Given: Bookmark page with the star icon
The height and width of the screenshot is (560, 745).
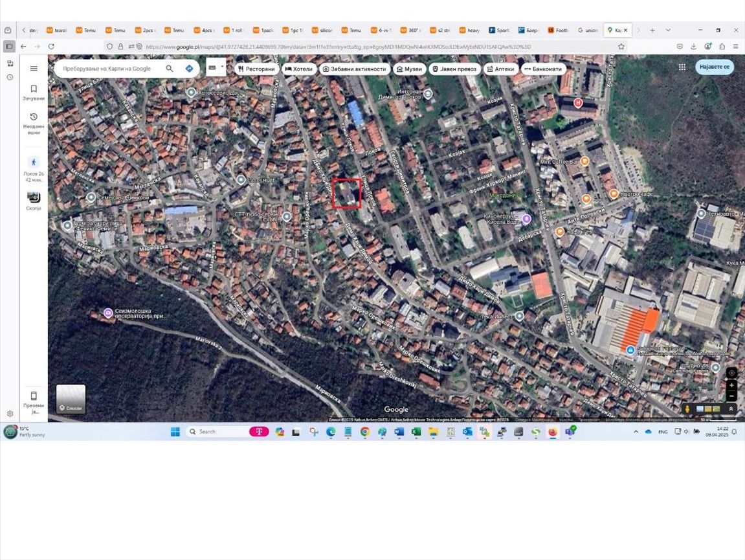Looking at the screenshot, I should (x=621, y=47).
